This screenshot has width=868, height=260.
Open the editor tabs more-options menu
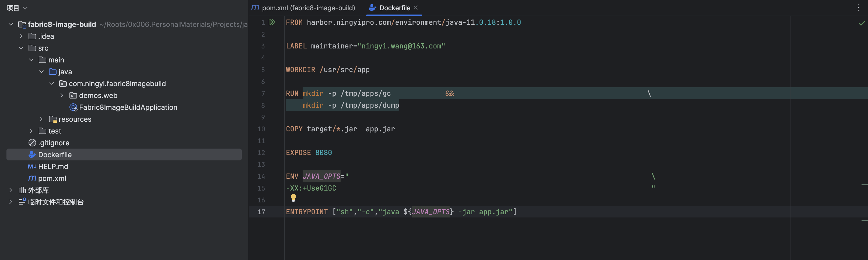859,8
